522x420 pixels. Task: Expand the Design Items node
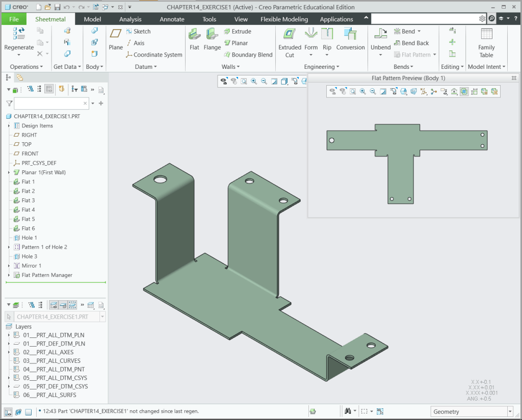coord(9,126)
